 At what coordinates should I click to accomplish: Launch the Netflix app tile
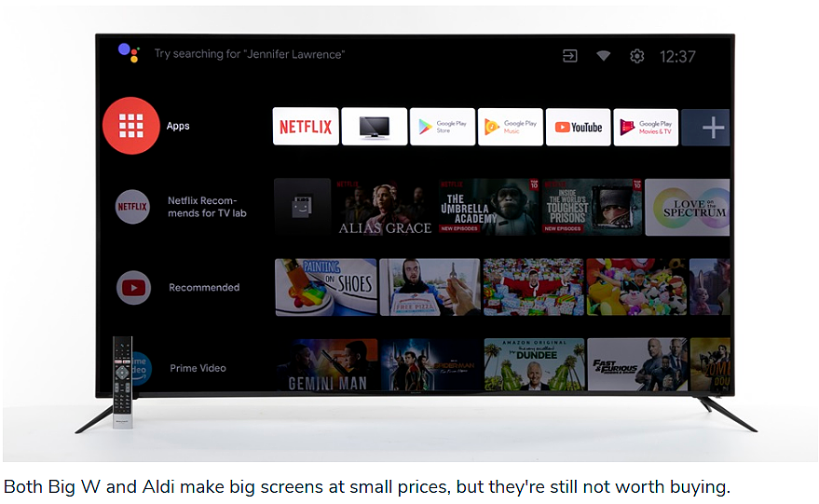[x=306, y=127]
